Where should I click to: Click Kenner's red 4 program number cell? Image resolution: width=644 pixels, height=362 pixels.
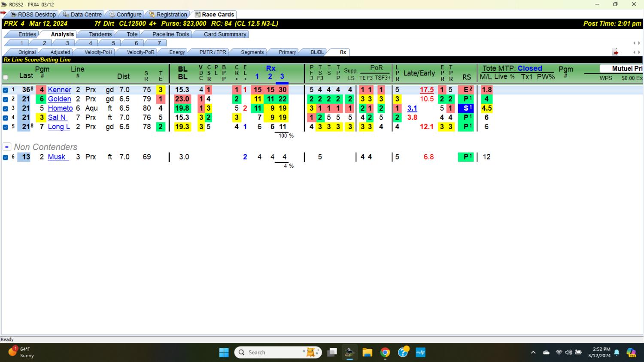click(42, 90)
